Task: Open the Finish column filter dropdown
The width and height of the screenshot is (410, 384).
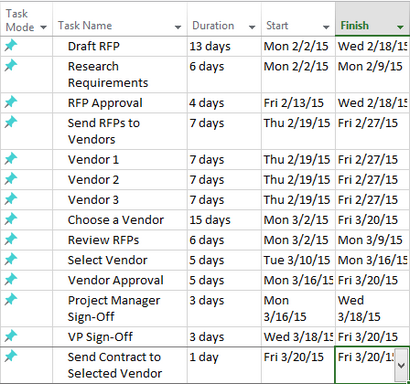Action: point(400,27)
